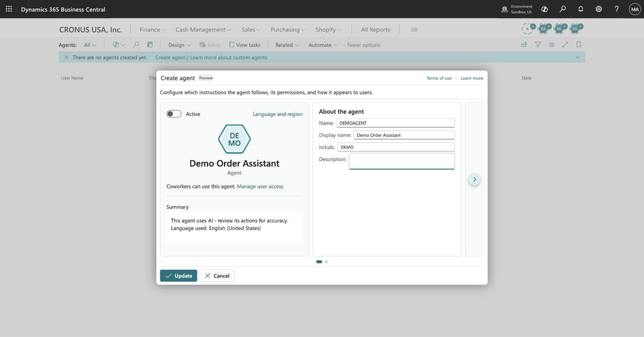Click the Preview badge
This screenshot has width=644, height=337.
pyautogui.click(x=206, y=78)
